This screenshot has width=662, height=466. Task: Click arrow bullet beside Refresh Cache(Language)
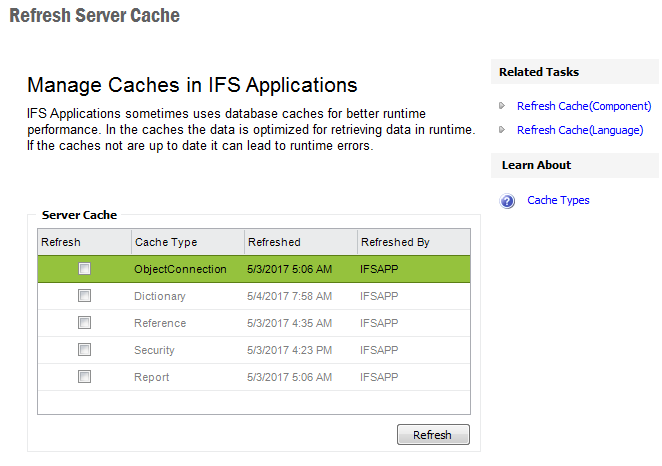coord(502,130)
